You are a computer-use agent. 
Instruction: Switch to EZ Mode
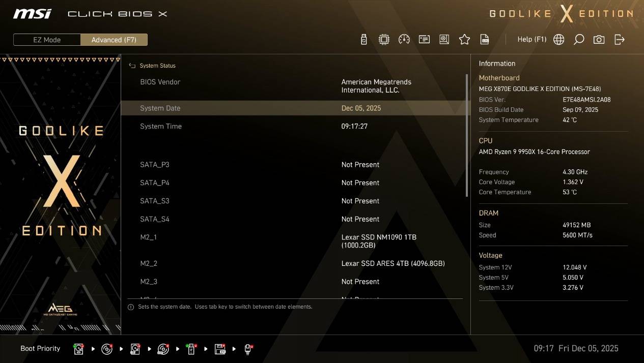pyautogui.click(x=47, y=40)
